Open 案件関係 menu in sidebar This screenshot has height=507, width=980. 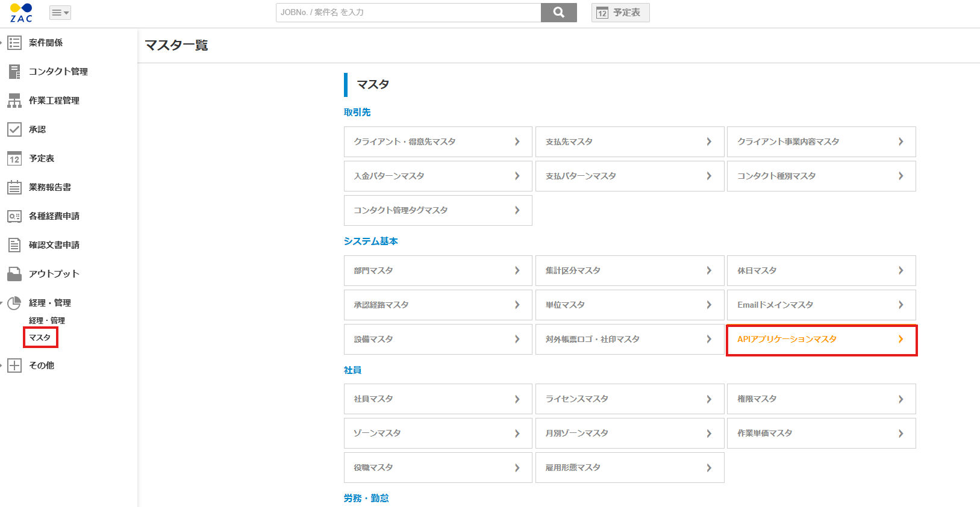(x=46, y=43)
